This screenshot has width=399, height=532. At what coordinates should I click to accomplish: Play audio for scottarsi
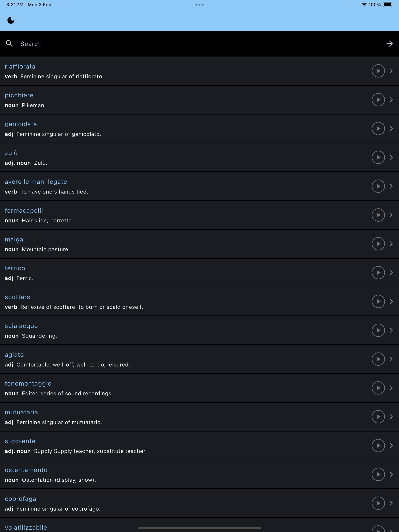[x=378, y=301]
